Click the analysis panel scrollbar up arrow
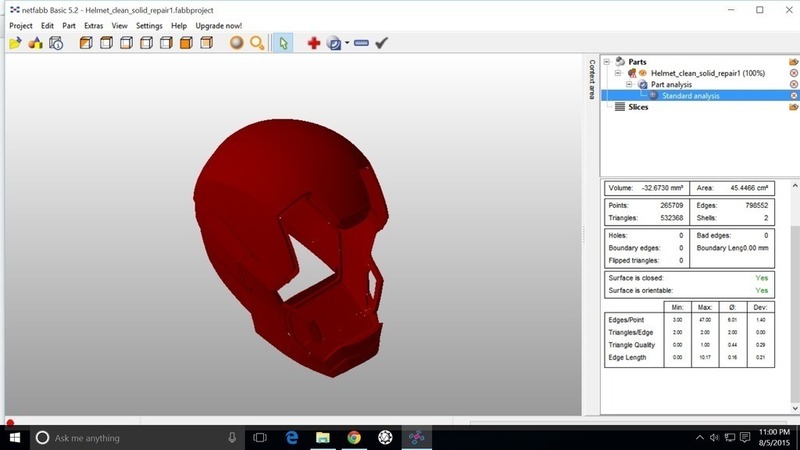The height and width of the screenshot is (450, 800). click(795, 186)
